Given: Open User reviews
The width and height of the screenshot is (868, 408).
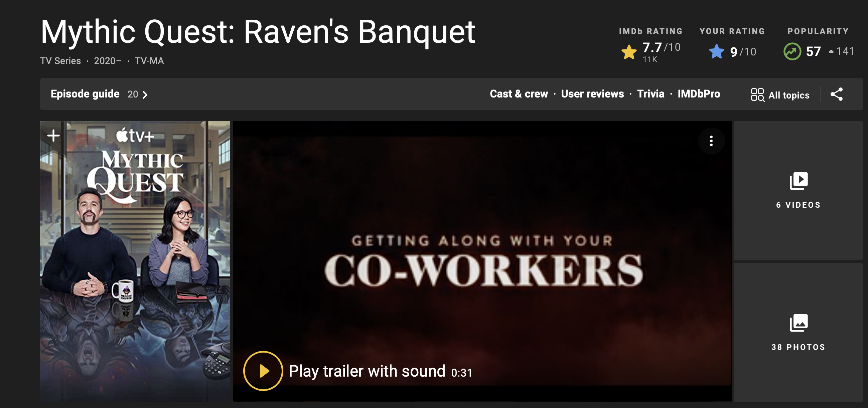Looking at the screenshot, I should click(x=592, y=94).
